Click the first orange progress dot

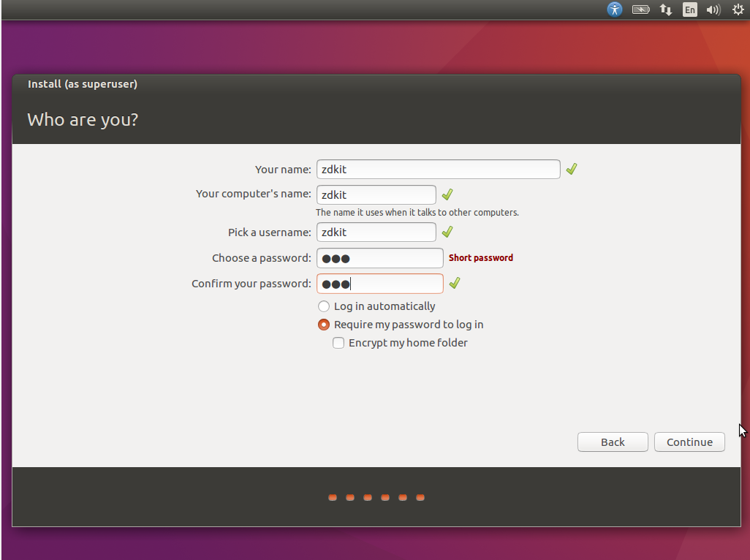coord(333,498)
